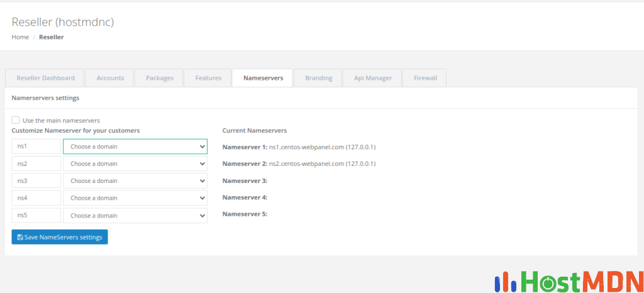Open the Accounts tab
The width and height of the screenshot is (644, 293).
coord(109,78)
